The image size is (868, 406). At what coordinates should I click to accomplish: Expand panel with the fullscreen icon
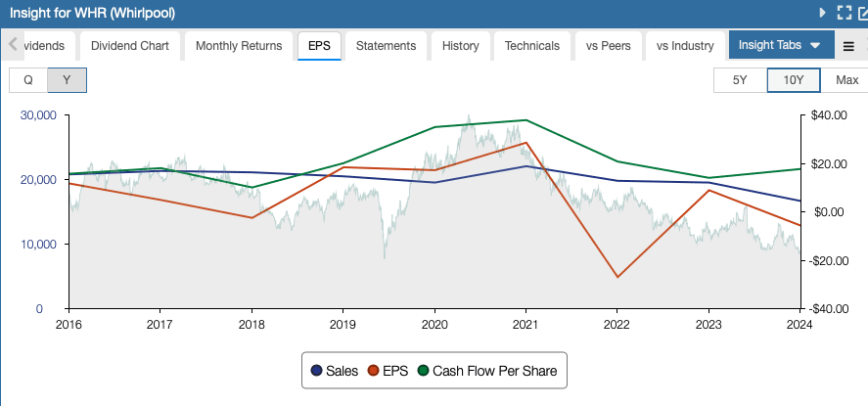point(845,13)
